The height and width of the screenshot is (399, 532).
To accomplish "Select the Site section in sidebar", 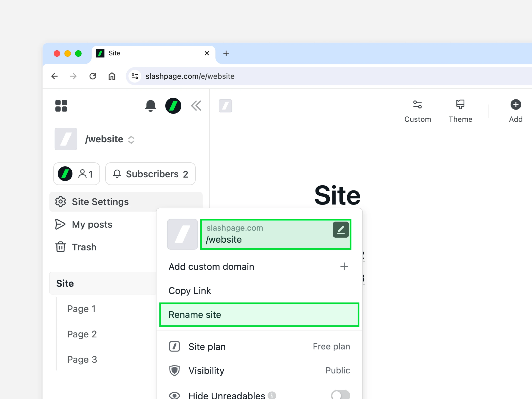I will (x=103, y=283).
